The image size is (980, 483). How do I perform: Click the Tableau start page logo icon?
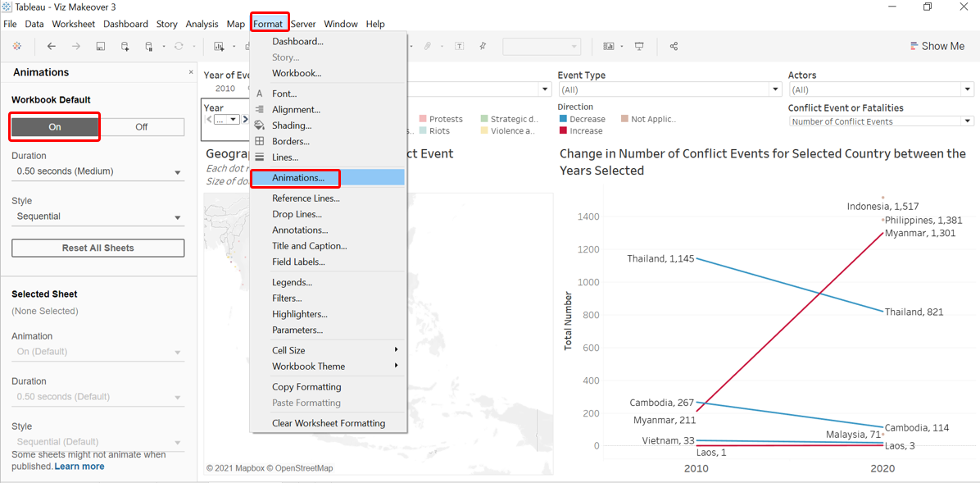(x=16, y=47)
